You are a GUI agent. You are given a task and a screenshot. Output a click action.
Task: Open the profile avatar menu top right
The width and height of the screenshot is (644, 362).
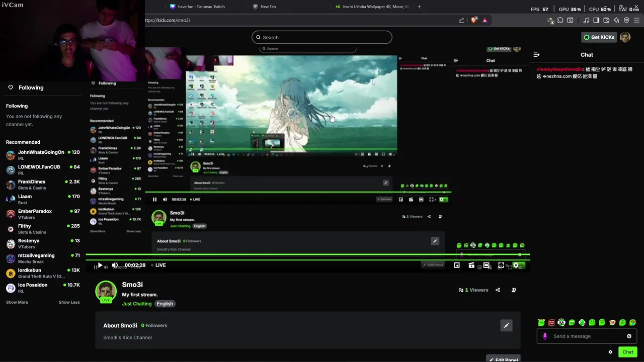(625, 37)
